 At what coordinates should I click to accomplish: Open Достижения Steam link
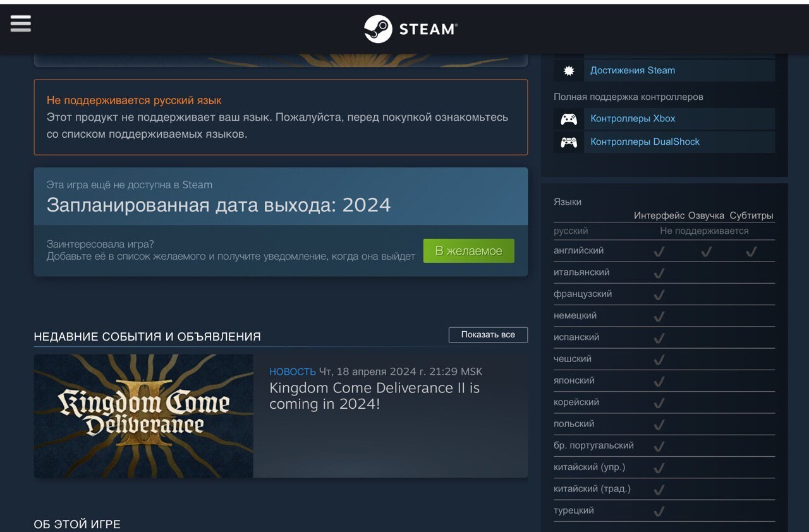coord(633,70)
